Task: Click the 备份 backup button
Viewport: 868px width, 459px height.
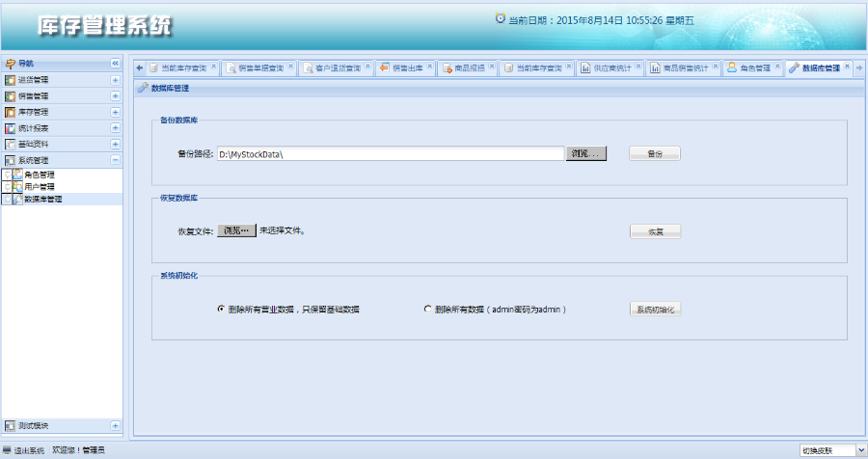Action: coord(655,153)
